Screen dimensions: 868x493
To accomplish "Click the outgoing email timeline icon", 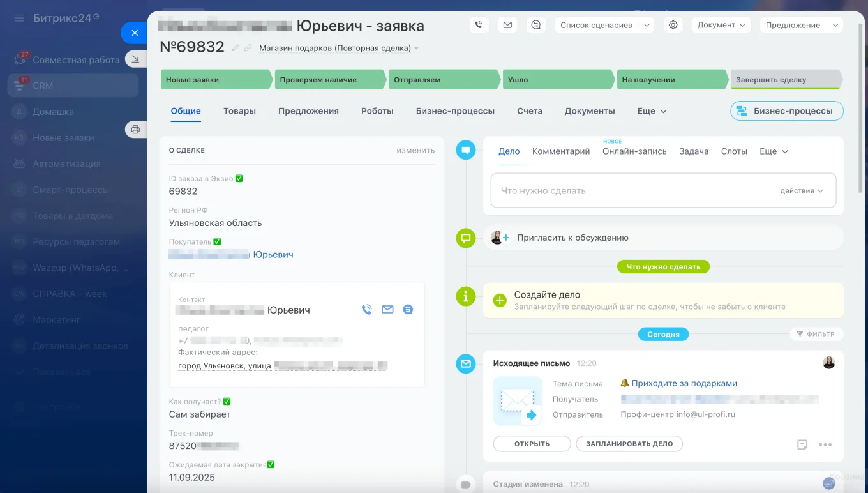I will click(x=466, y=364).
